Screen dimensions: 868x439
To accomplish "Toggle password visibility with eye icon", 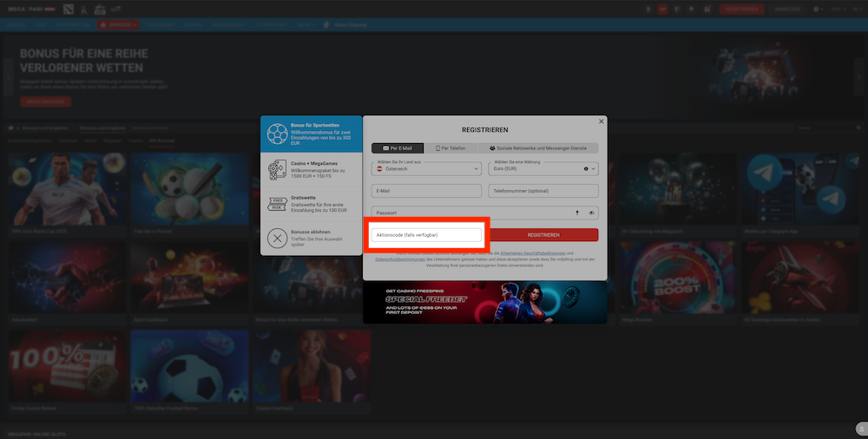I will pyautogui.click(x=591, y=213).
